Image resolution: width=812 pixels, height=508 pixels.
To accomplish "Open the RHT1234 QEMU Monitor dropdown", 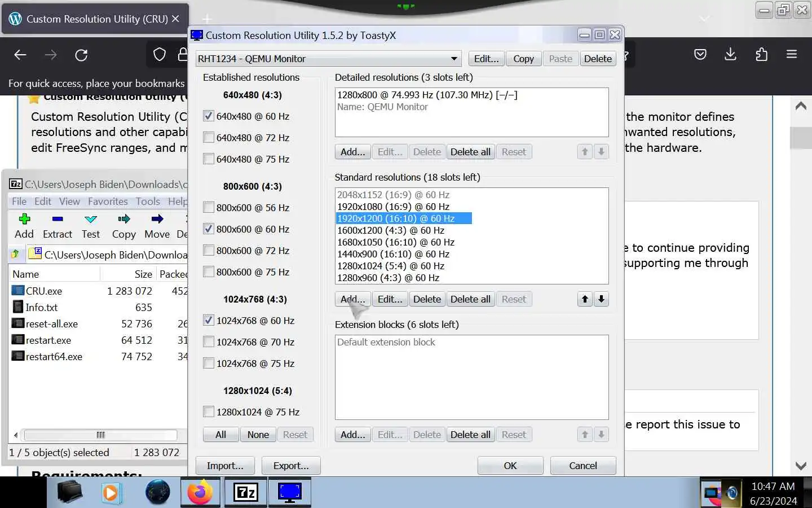I will [x=328, y=59].
